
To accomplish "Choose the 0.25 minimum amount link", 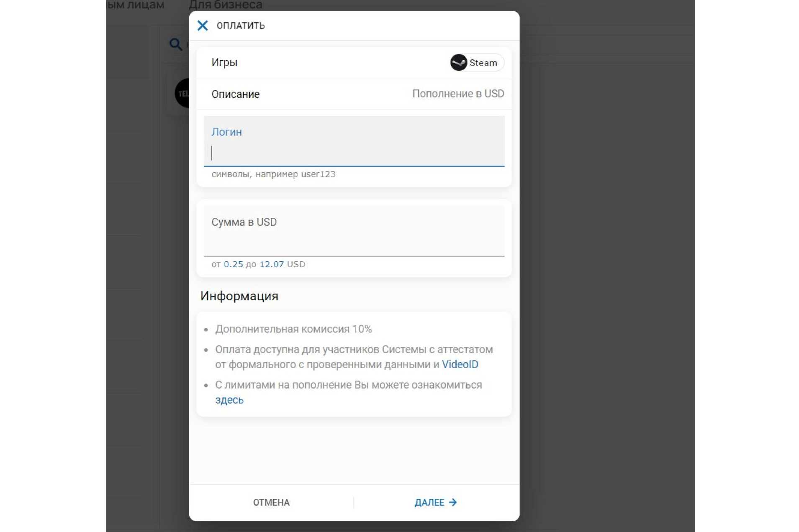I will click(233, 264).
